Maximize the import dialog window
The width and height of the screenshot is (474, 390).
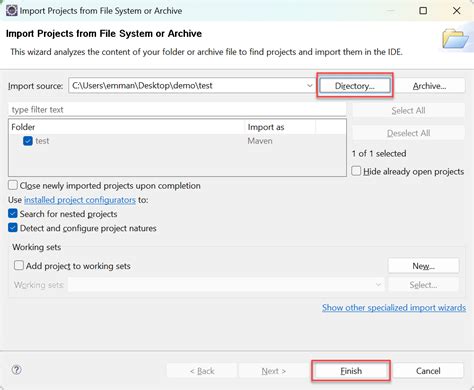(423, 11)
